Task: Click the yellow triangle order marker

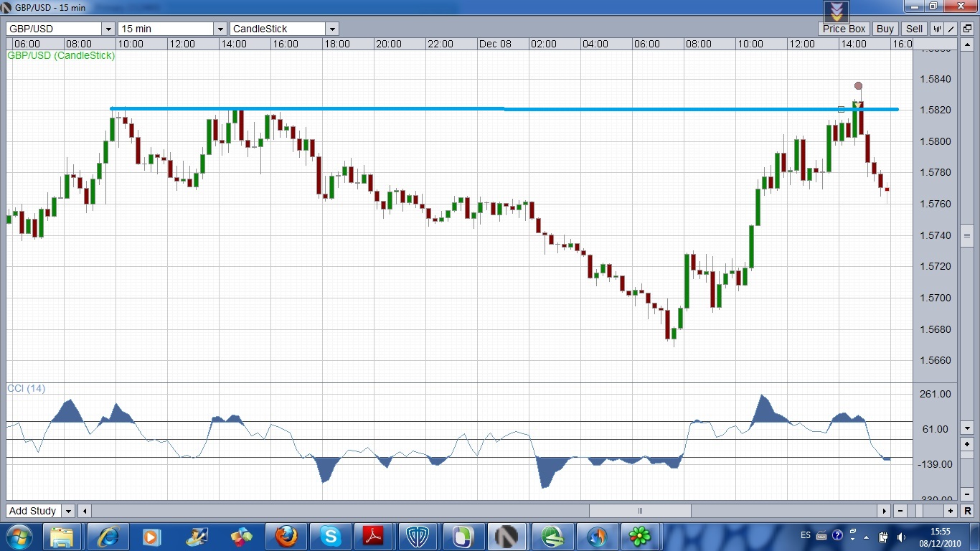Action: pos(857,105)
